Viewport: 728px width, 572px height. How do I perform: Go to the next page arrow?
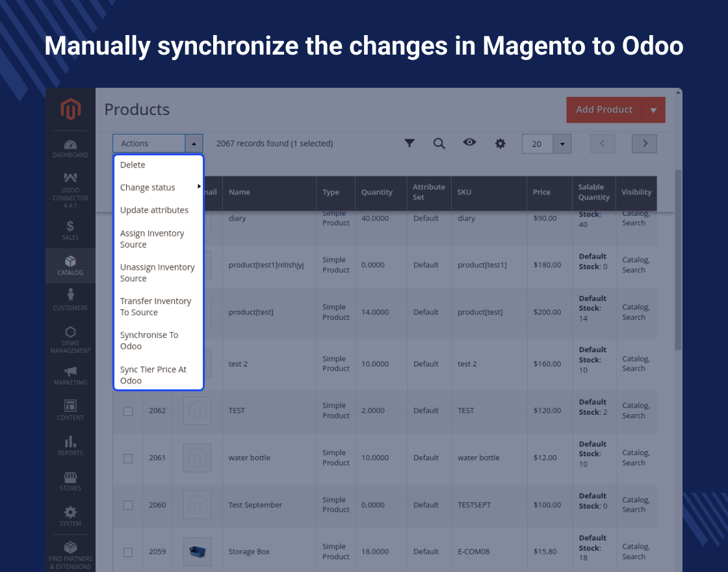point(644,144)
